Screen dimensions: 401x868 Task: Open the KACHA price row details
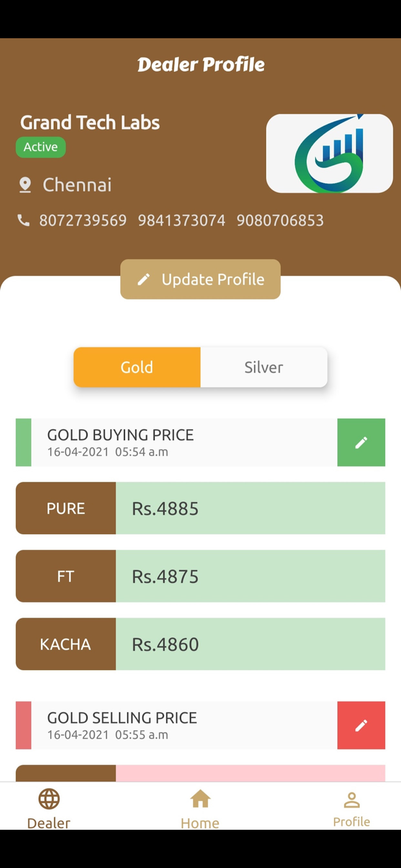[200, 643]
